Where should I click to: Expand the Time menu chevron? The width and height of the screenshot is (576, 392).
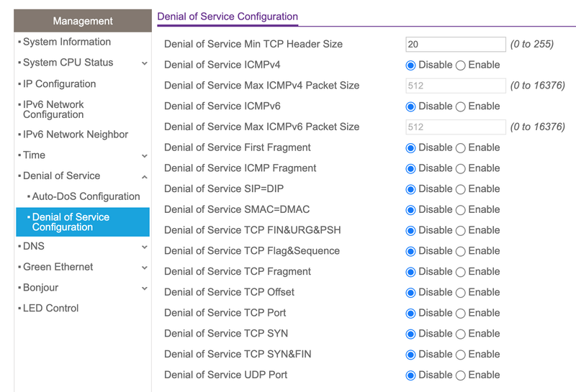(145, 156)
